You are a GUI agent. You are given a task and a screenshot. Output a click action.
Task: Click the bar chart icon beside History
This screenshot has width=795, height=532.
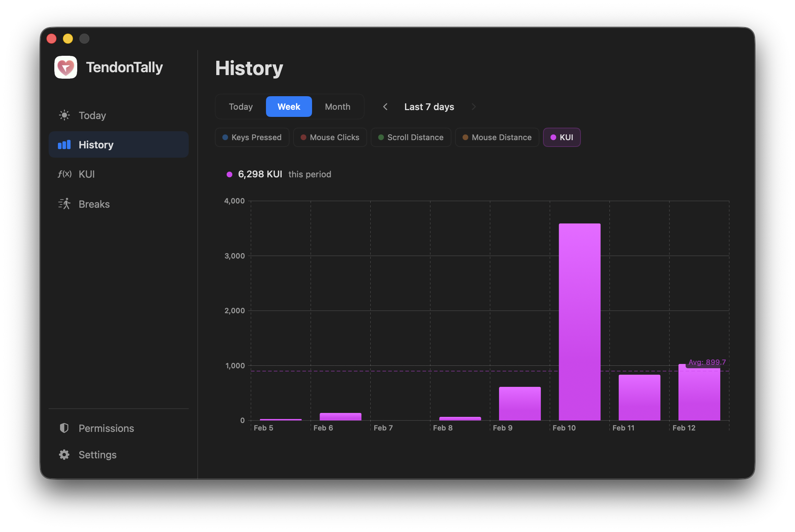tap(64, 144)
